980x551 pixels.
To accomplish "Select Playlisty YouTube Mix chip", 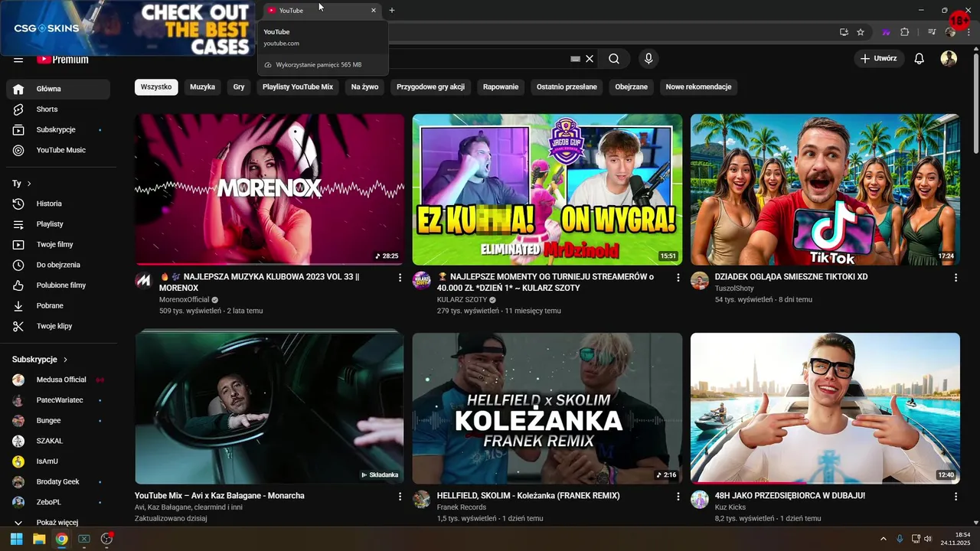I will [298, 87].
